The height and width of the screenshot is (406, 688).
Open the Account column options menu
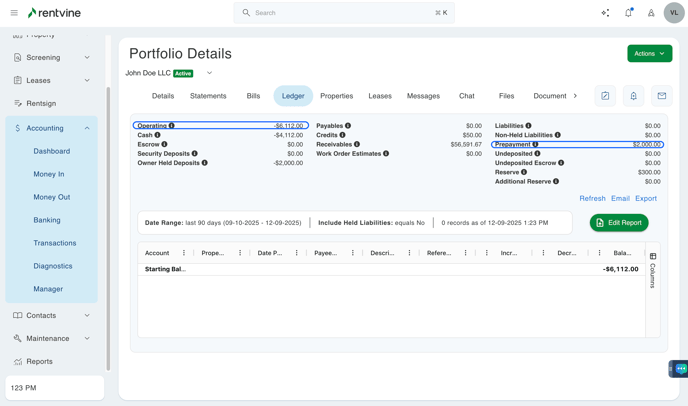point(184,253)
